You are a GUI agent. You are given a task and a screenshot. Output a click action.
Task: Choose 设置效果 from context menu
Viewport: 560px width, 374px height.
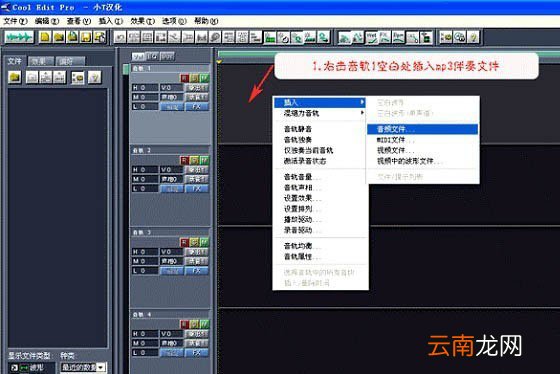point(320,198)
